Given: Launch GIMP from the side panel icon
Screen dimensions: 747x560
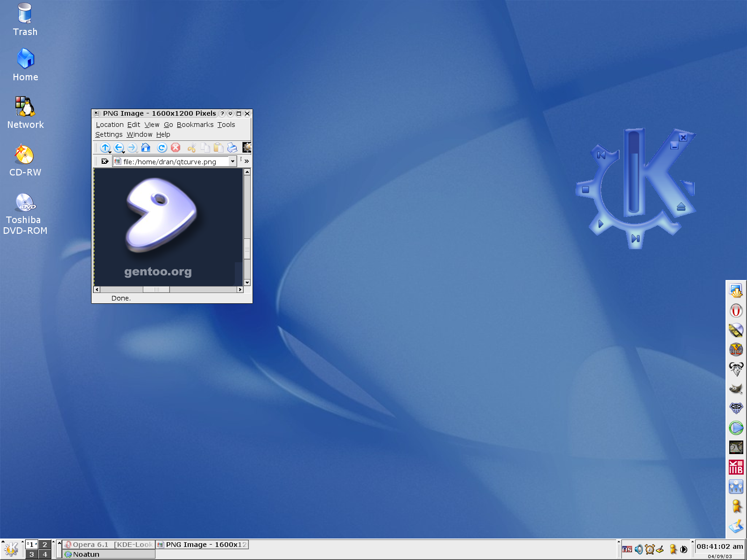Looking at the screenshot, I should [736, 389].
